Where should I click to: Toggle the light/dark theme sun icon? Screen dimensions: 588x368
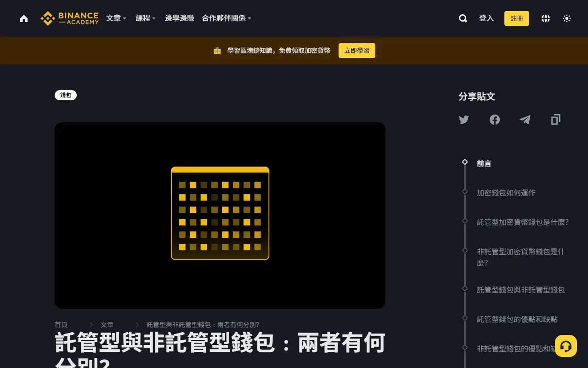[x=567, y=18]
